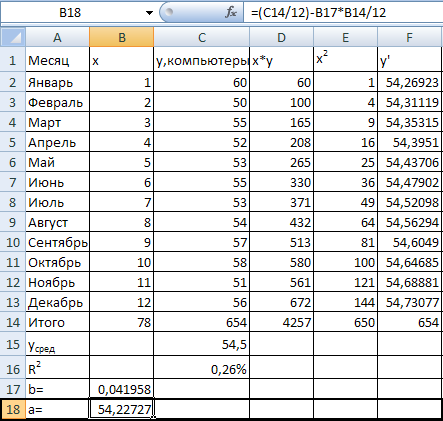Select row 1 header

13,60
